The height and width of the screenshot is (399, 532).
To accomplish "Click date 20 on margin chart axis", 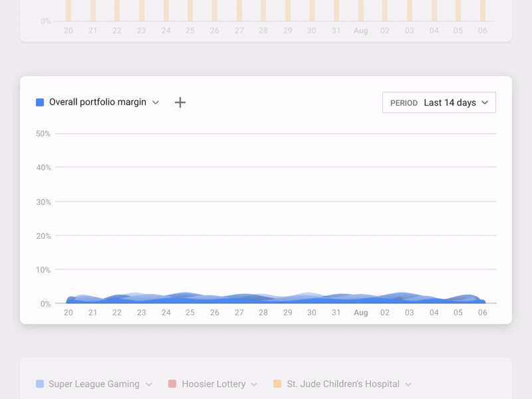I will click(68, 313).
